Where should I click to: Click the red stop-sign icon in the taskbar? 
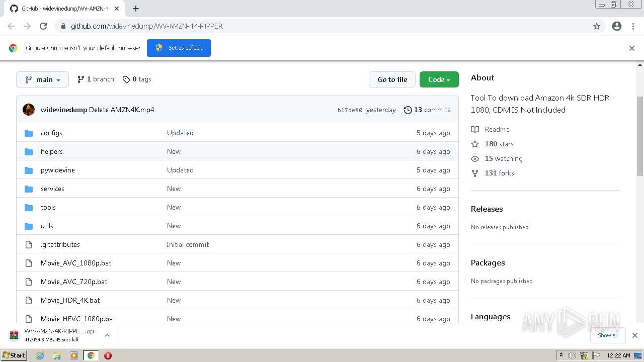click(108, 355)
